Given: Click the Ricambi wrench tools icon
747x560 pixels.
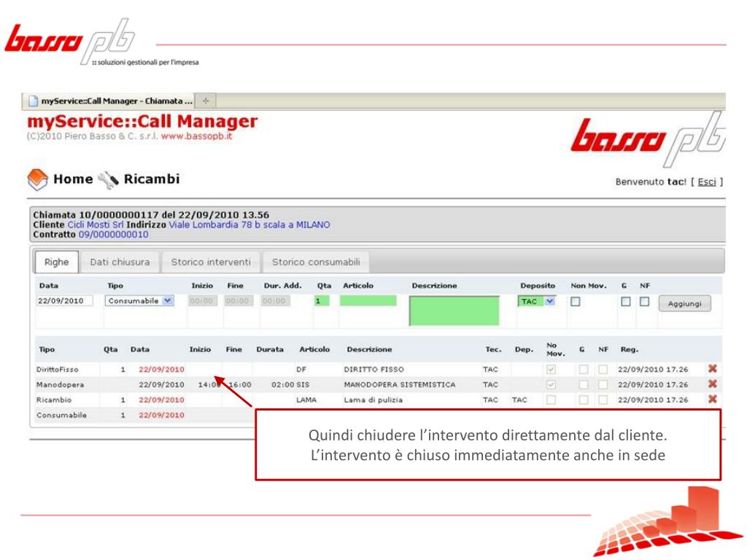Looking at the screenshot, I should point(108,179).
